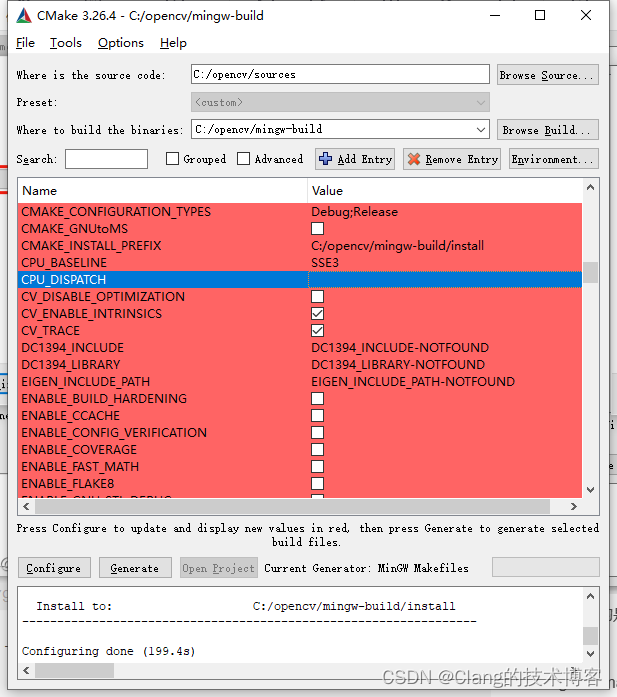Viewport: 617px width, 697px height.
Task: Maximize the CMake window
Action: 540,16
